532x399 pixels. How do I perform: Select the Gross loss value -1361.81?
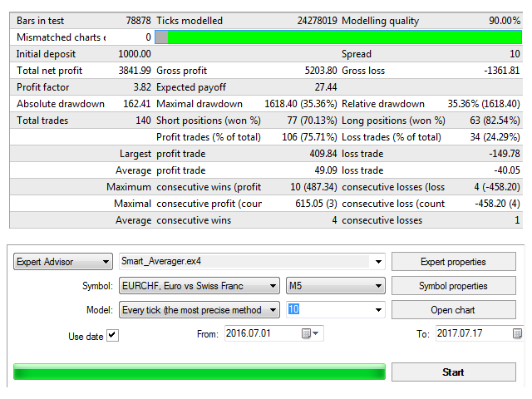coord(502,71)
